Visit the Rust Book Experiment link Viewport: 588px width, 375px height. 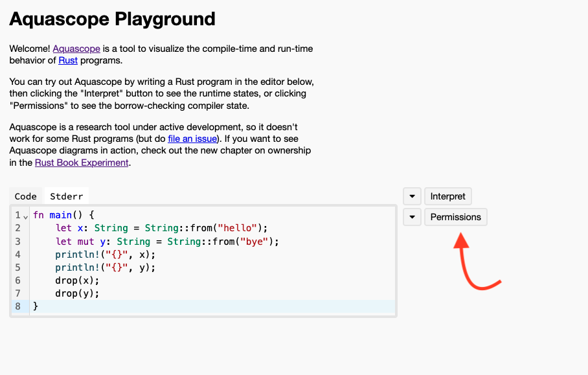82,163
